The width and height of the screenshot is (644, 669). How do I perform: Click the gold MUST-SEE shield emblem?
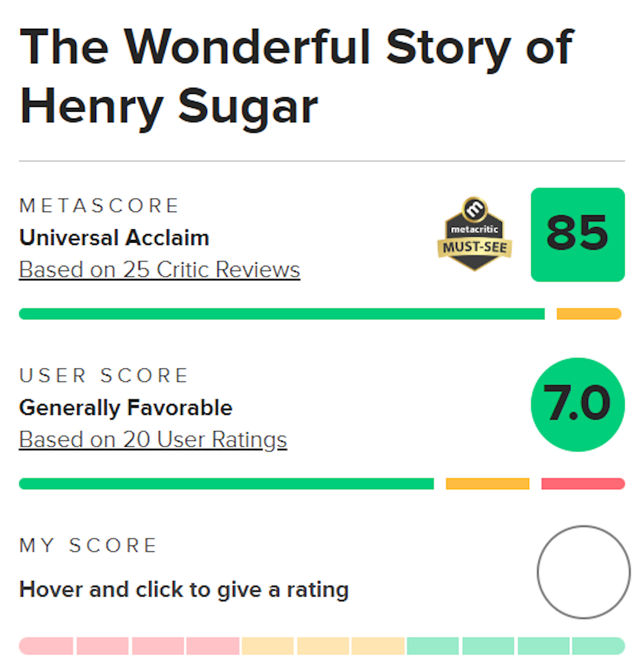[474, 247]
